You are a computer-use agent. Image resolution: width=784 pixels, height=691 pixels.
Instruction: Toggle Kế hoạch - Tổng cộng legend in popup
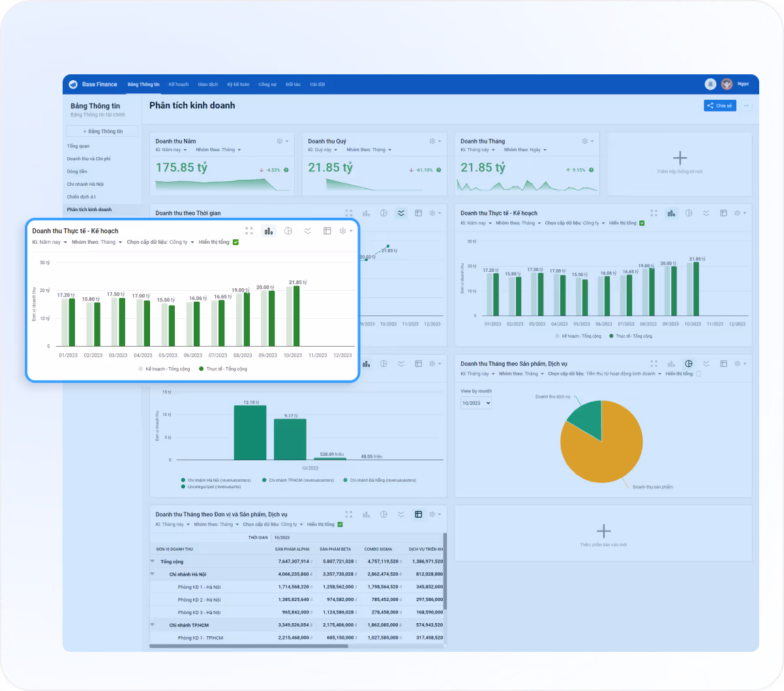[164, 369]
